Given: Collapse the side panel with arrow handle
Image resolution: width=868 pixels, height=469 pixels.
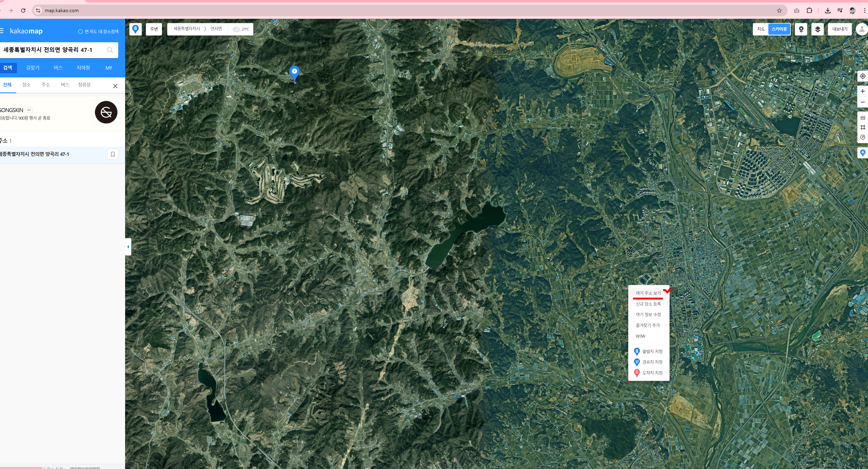Looking at the screenshot, I should click(128, 247).
